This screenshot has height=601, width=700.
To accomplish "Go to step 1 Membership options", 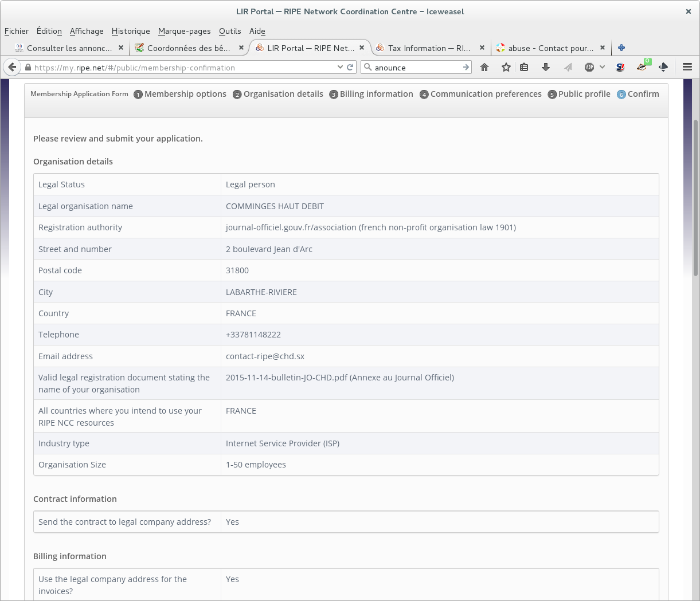I will (x=180, y=94).
